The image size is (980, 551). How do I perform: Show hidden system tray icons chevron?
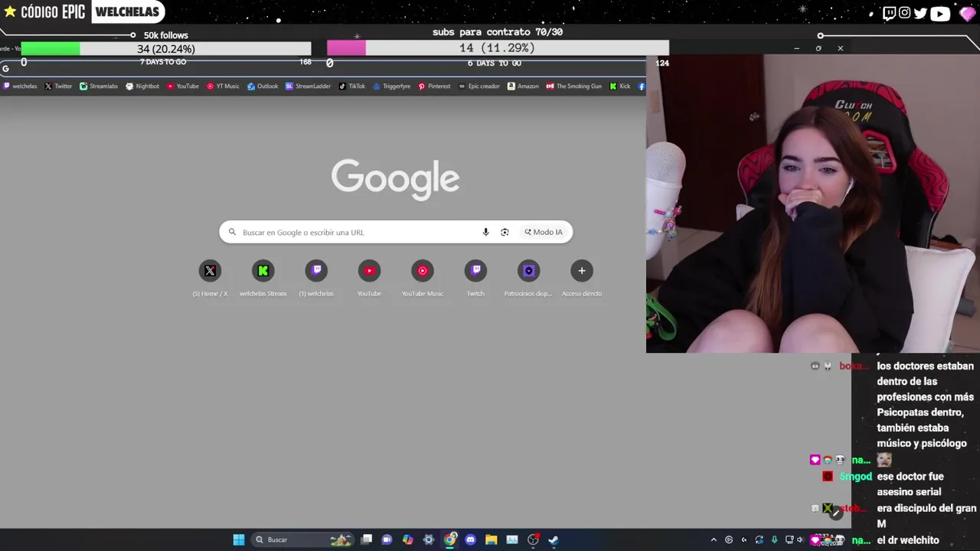[714, 540]
